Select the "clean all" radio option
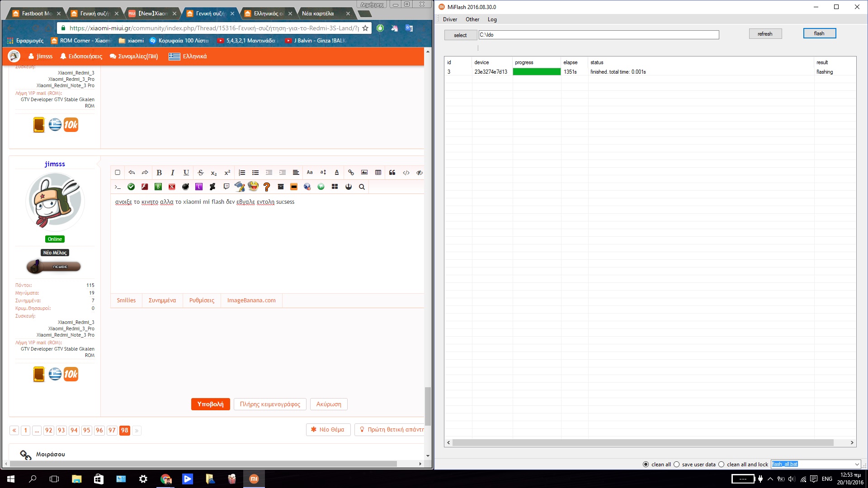This screenshot has width=868, height=488. pos(646,465)
